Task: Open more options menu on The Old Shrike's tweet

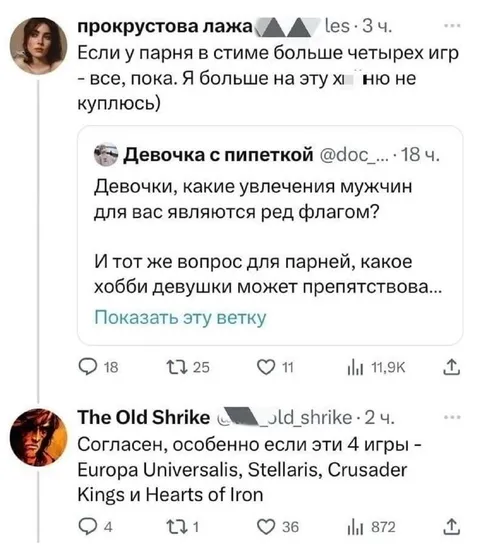Action: tap(452, 417)
